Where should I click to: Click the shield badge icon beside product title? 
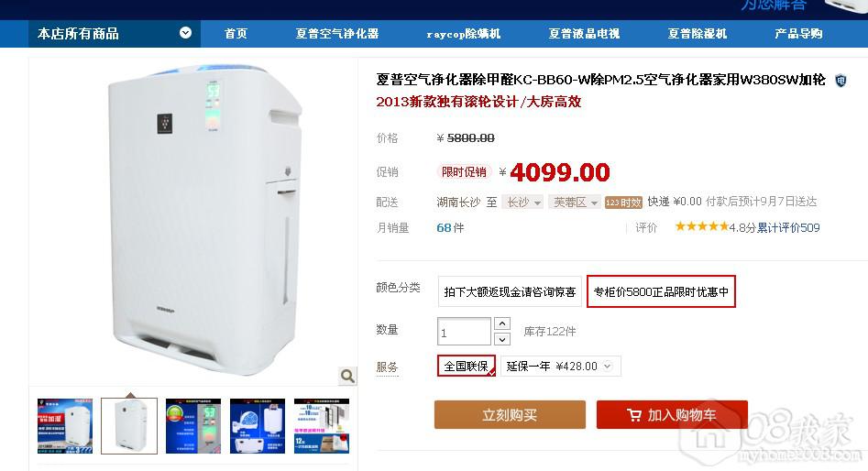pyautogui.click(x=841, y=81)
